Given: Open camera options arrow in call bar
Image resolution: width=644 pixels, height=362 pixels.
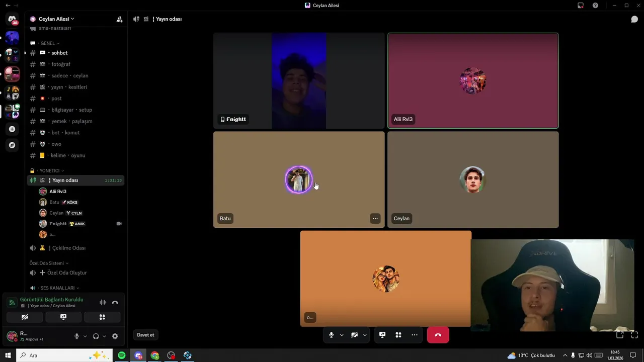Looking at the screenshot, I should point(365,335).
